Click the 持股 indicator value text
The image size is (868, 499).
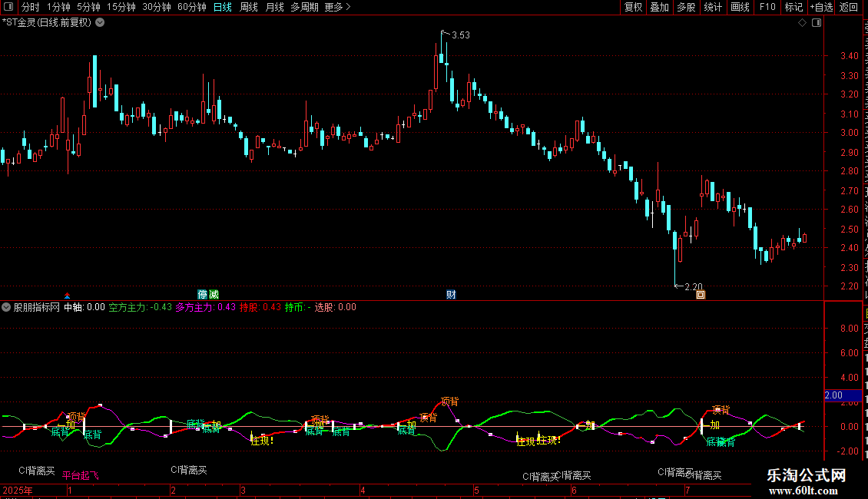pos(260,307)
